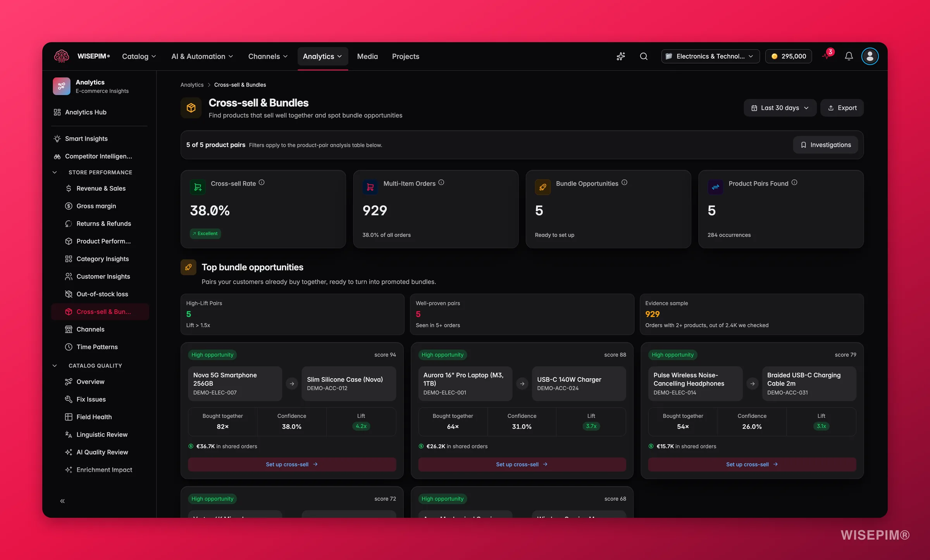Show info tooltip for Multi-Item Orders
Viewport: 930px width, 560px height.
(441, 183)
